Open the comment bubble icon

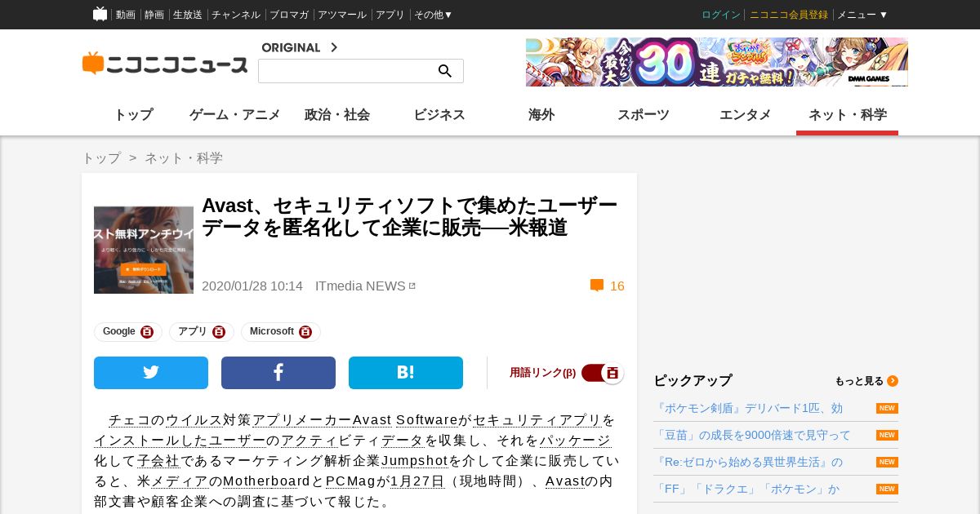point(597,286)
